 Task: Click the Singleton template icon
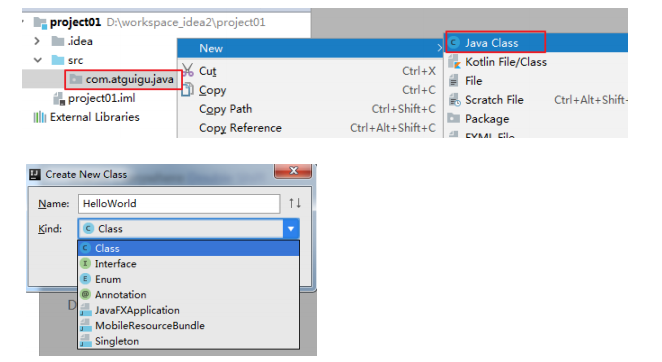(86, 341)
